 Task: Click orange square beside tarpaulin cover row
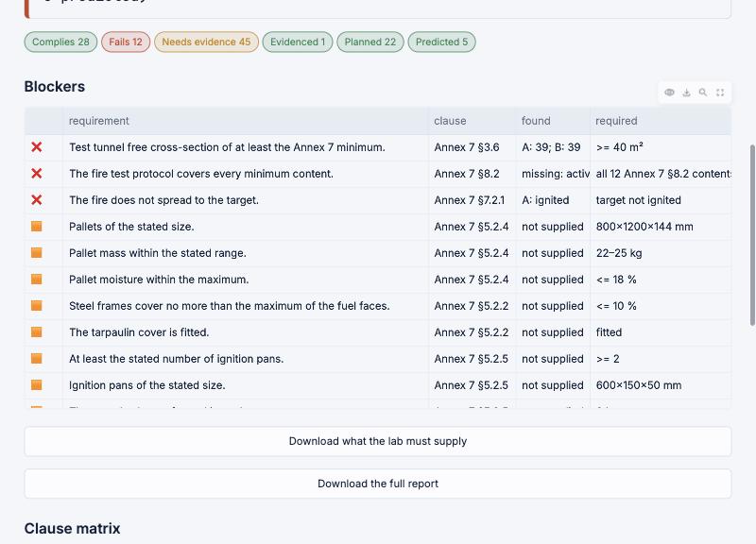pyautogui.click(x=37, y=332)
